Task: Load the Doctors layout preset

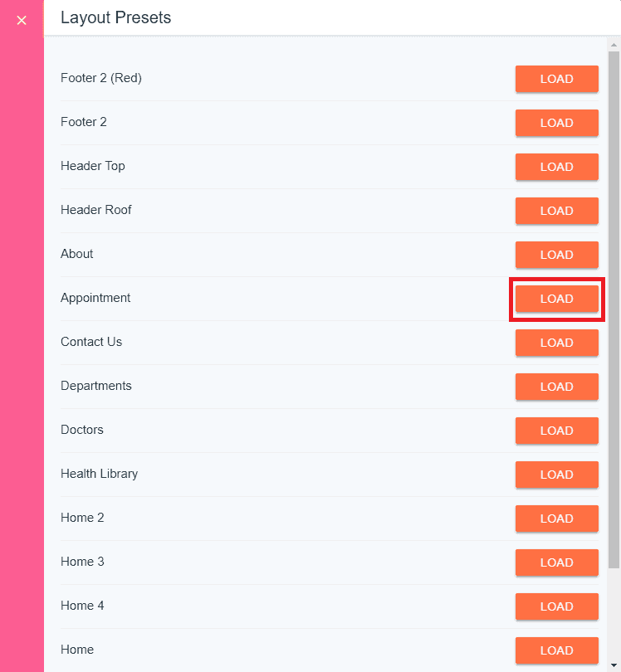Action: click(x=556, y=431)
